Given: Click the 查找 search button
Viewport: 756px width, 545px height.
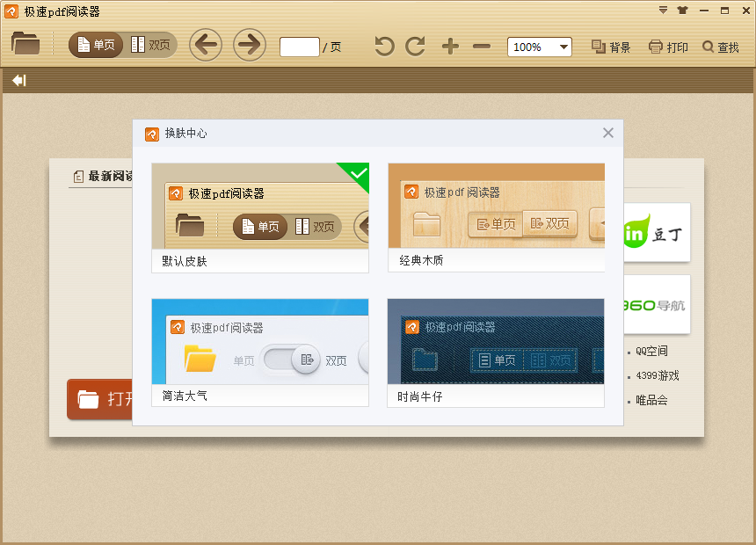Looking at the screenshot, I should click(x=720, y=47).
